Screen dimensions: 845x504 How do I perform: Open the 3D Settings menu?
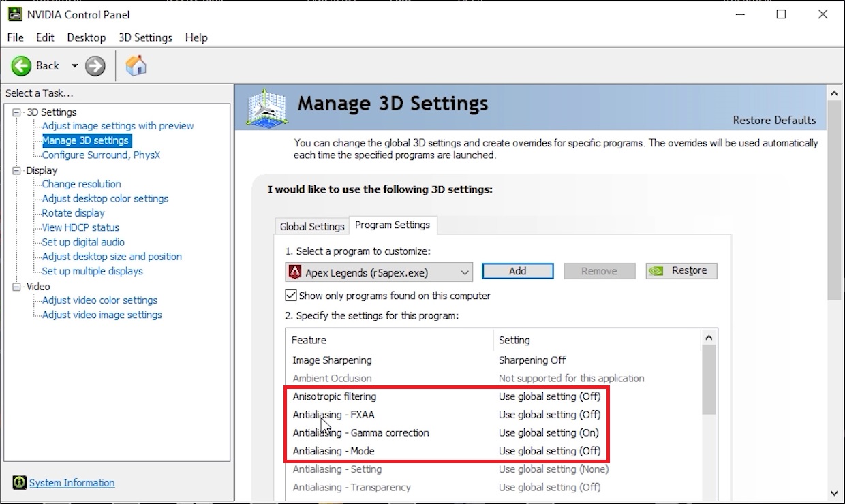click(145, 37)
